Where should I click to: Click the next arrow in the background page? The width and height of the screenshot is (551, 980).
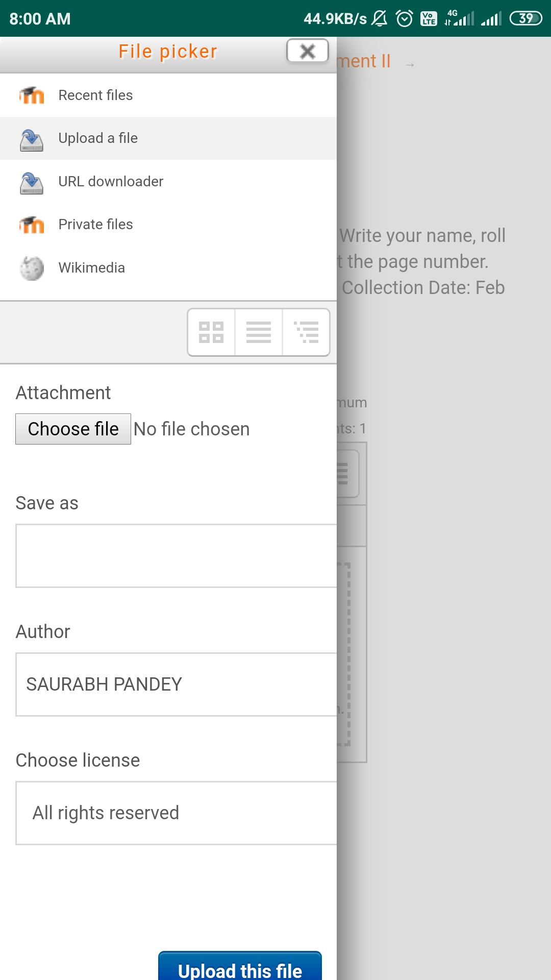tap(410, 65)
